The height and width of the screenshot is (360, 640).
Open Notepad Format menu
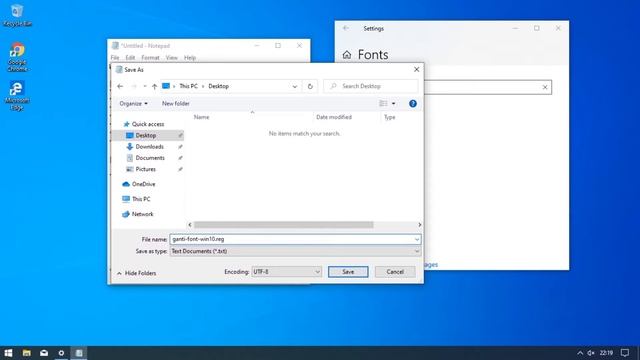tap(150, 58)
